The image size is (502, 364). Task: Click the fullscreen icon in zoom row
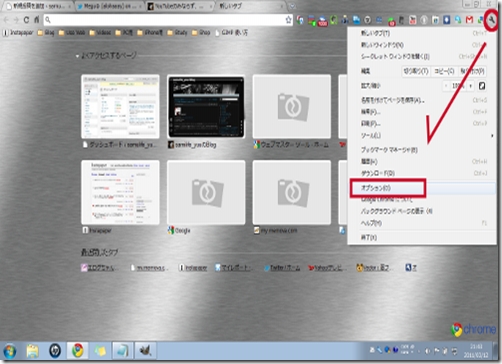(x=482, y=86)
